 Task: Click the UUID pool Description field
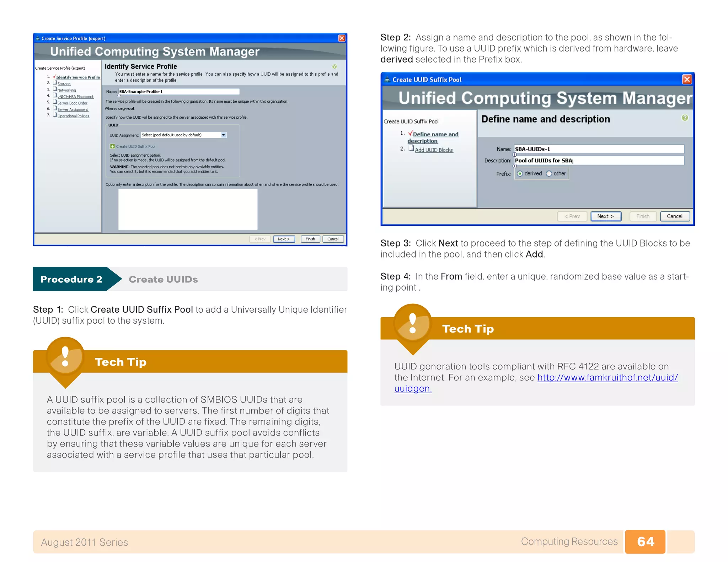599,161
